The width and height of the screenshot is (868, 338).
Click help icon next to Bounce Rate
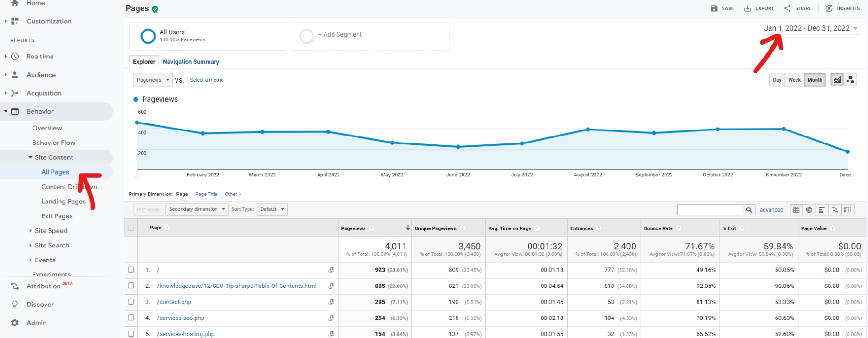tap(679, 228)
